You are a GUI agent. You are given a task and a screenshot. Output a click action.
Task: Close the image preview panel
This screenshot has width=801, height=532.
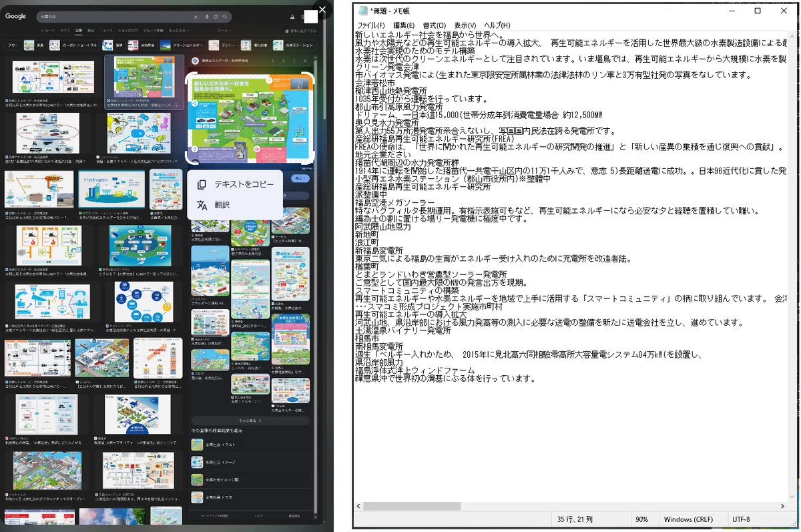(305, 61)
